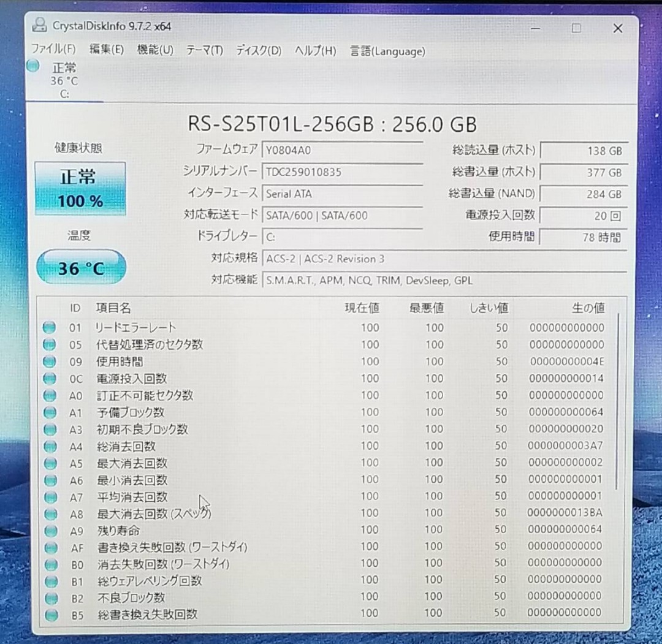Open the 機能(U) menu
The width and height of the screenshot is (662, 644).
[x=154, y=50]
